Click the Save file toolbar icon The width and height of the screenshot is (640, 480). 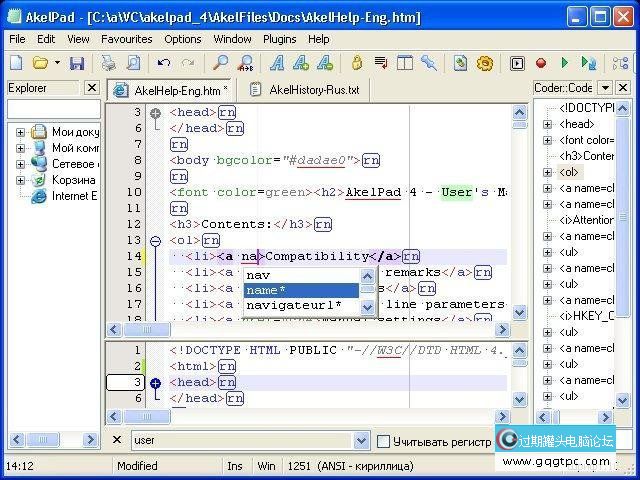[x=77, y=63]
